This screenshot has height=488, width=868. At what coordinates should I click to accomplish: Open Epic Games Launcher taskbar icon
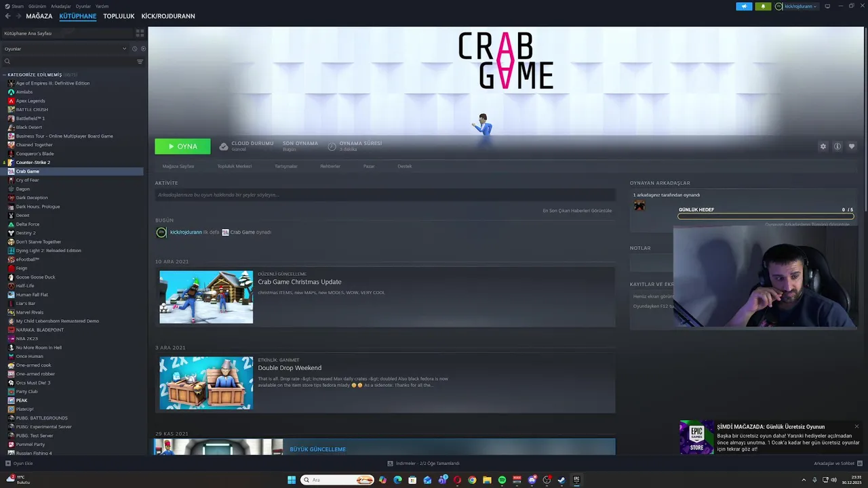(x=576, y=480)
